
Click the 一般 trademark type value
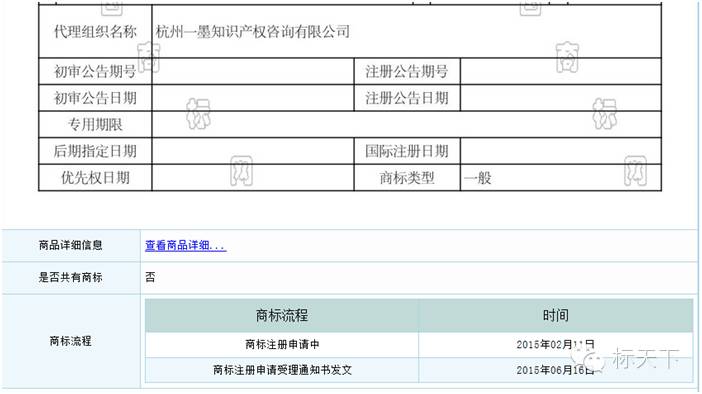click(477, 178)
